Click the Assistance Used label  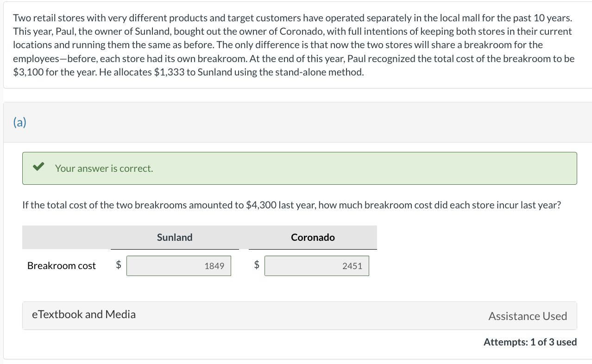point(528,316)
